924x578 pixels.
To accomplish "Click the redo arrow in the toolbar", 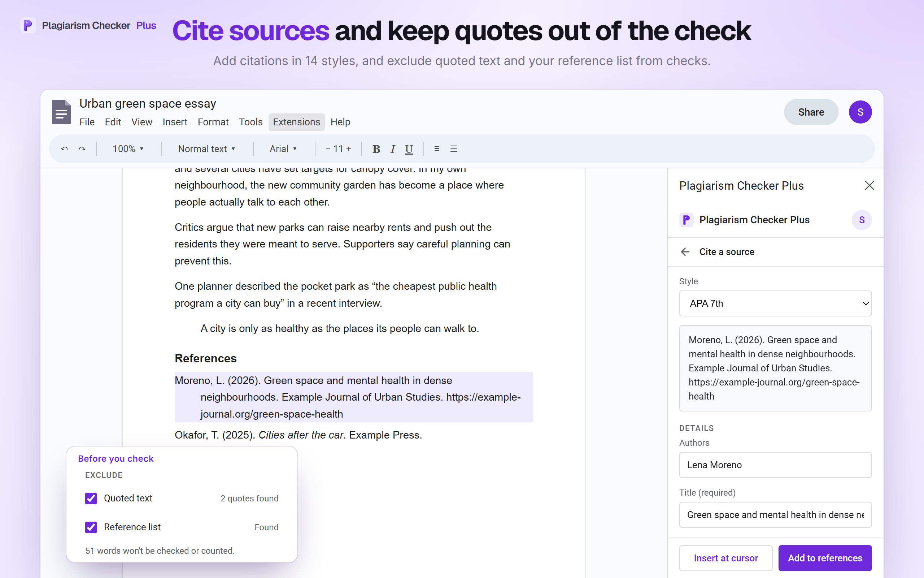I will [82, 149].
